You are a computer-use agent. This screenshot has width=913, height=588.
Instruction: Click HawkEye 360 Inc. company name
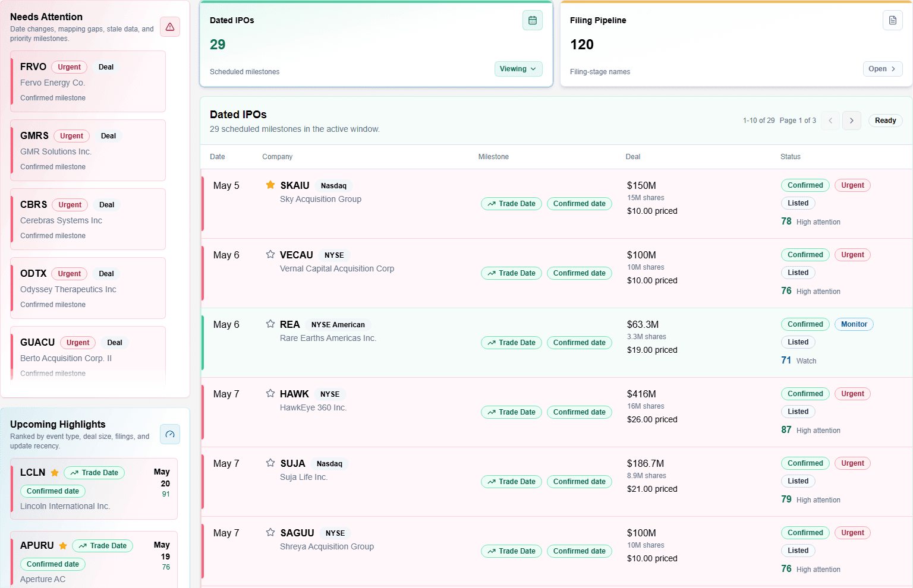[313, 407]
